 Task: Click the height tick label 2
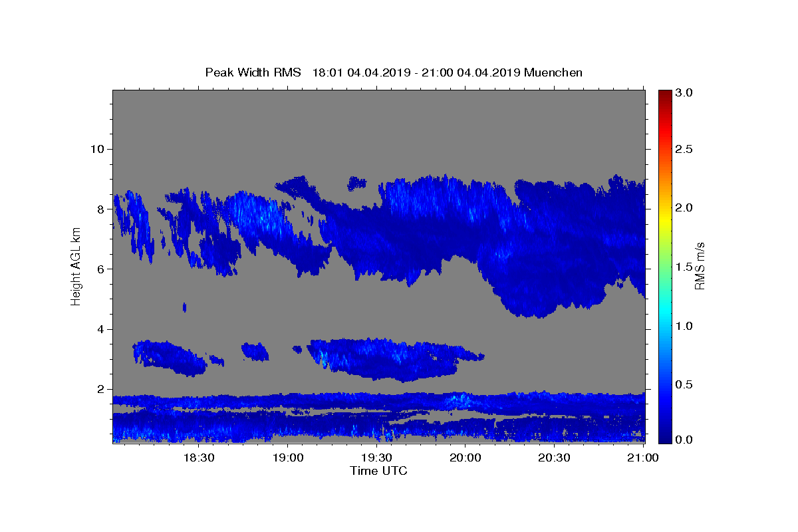pyautogui.click(x=100, y=390)
